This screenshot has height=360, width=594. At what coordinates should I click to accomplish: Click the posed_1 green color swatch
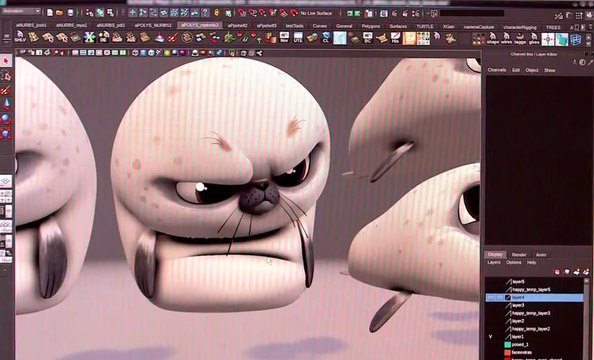(507, 345)
